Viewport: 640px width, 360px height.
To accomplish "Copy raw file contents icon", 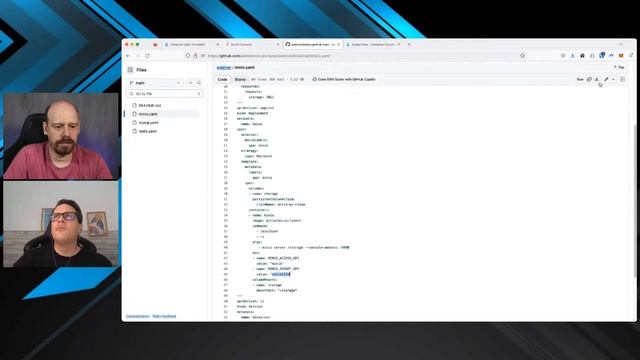I will click(x=589, y=79).
